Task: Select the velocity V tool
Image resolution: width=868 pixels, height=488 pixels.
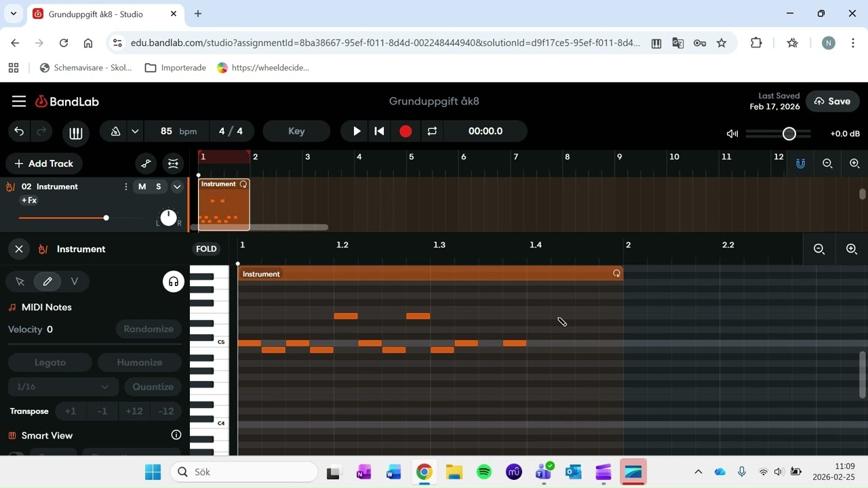Action: pos(75,281)
